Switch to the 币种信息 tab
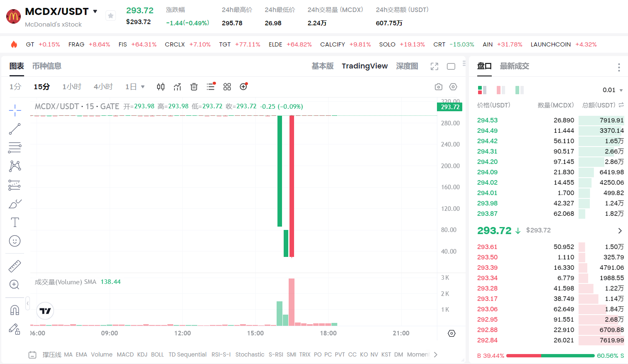The height and width of the screenshot is (364, 628). point(47,66)
